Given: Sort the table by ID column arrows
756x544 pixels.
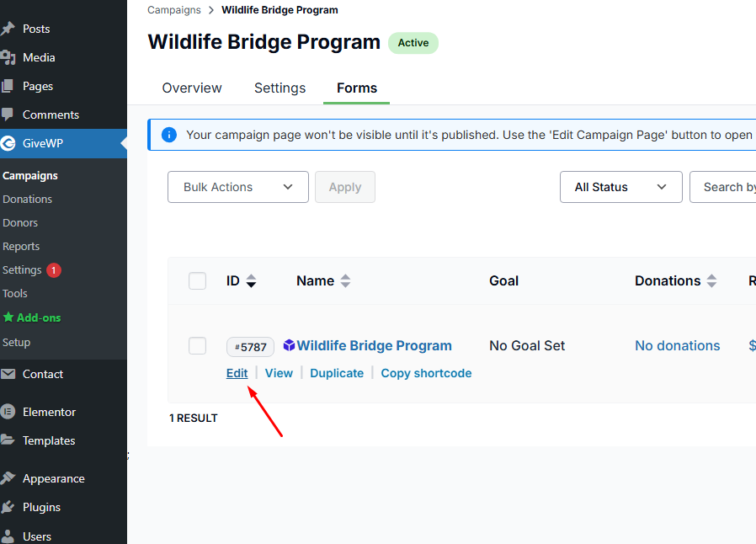Looking at the screenshot, I should (251, 281).
